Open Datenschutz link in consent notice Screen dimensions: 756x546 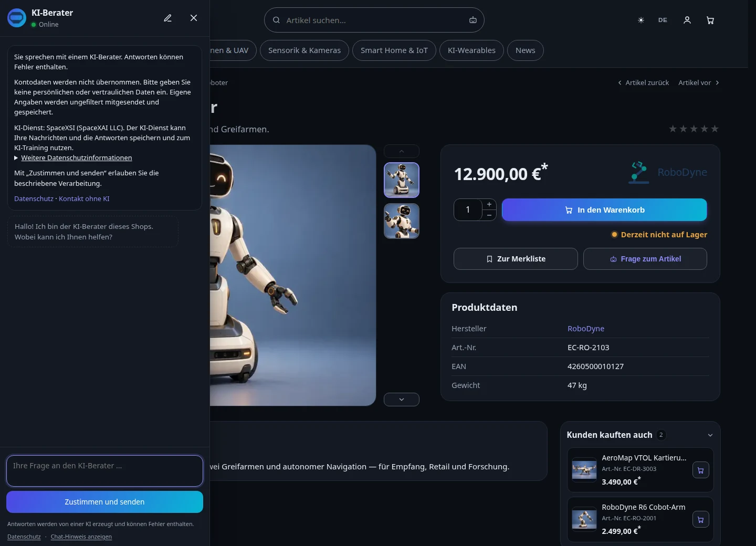pos(34,198)
